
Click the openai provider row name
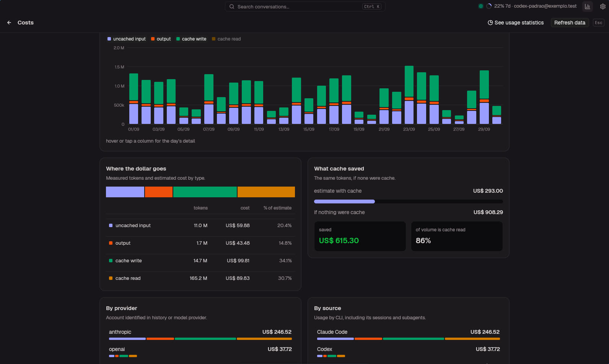(x=117, y=349)
